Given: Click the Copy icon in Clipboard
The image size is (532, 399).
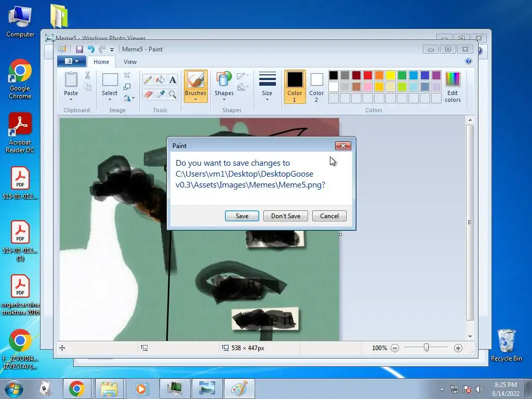Looking at the screenshot, I should click(x=87, y=87).
